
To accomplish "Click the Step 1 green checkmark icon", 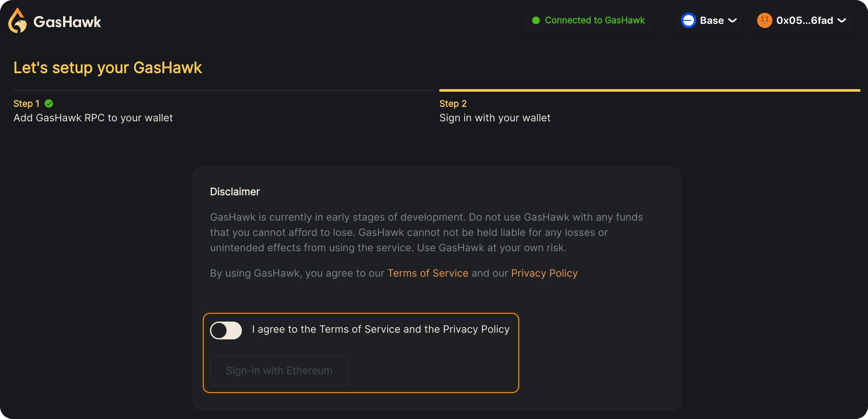I will (49, 103).
